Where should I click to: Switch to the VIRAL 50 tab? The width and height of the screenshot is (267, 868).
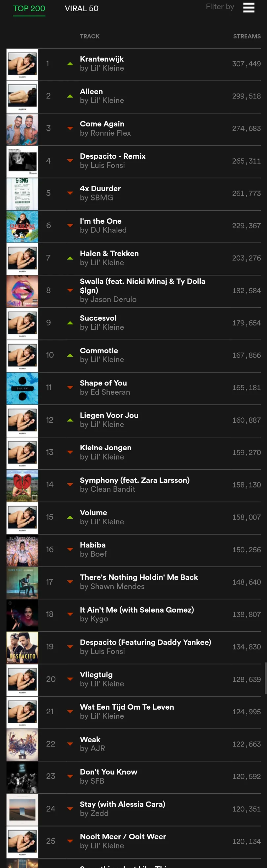(x=82, y=9)
